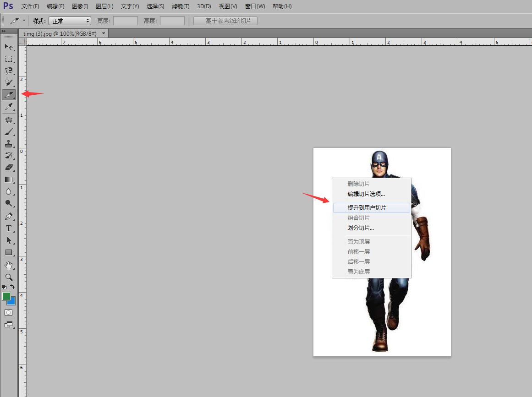Click 编辑切片选项... entry
532x397 pixels.
point(366,194)
